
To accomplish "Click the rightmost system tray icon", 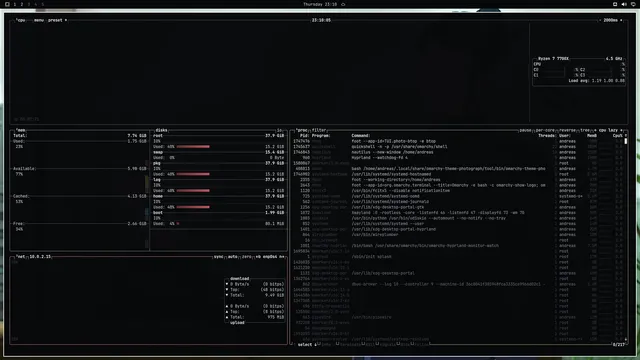I will pyautogui.click(x=633, y=4).
